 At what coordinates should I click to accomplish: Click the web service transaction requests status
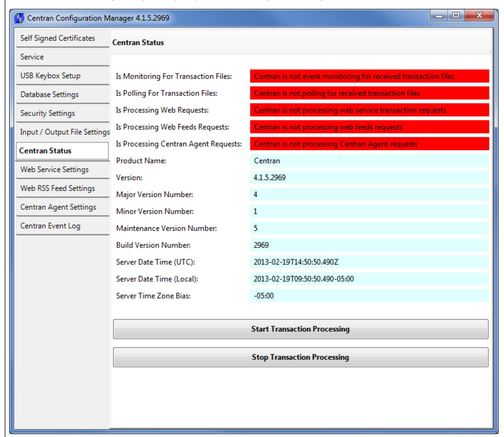pos(370,110)
